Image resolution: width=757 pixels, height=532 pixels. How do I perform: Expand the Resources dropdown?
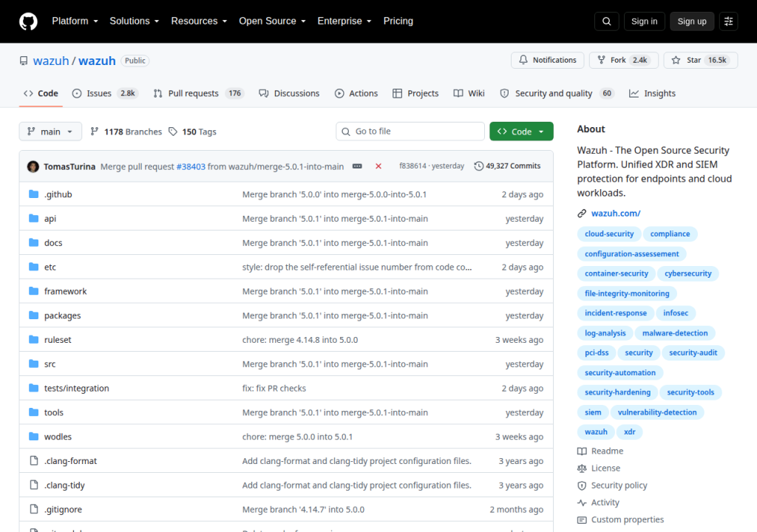(199, 21)
